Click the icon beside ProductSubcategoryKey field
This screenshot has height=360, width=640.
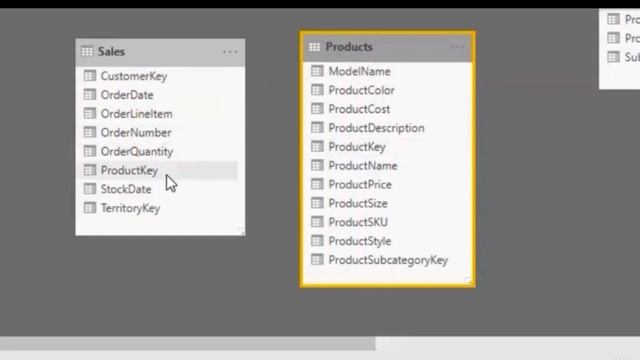click(x=317, y=260)
